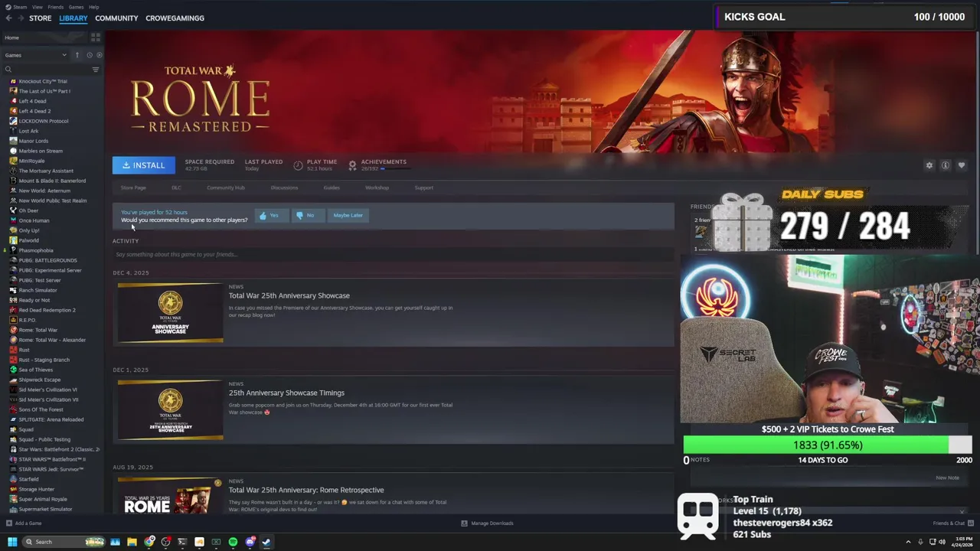Open Total War 25th Anniversary Showcase headline

(289, 295)
